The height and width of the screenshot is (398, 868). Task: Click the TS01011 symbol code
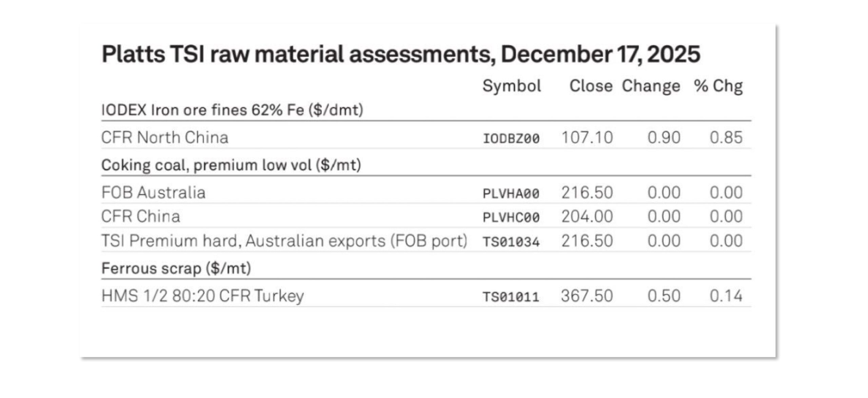(x=511, y=297)
